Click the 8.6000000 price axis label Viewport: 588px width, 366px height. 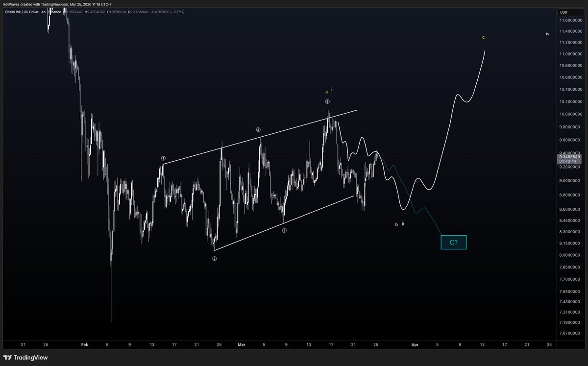570,210
